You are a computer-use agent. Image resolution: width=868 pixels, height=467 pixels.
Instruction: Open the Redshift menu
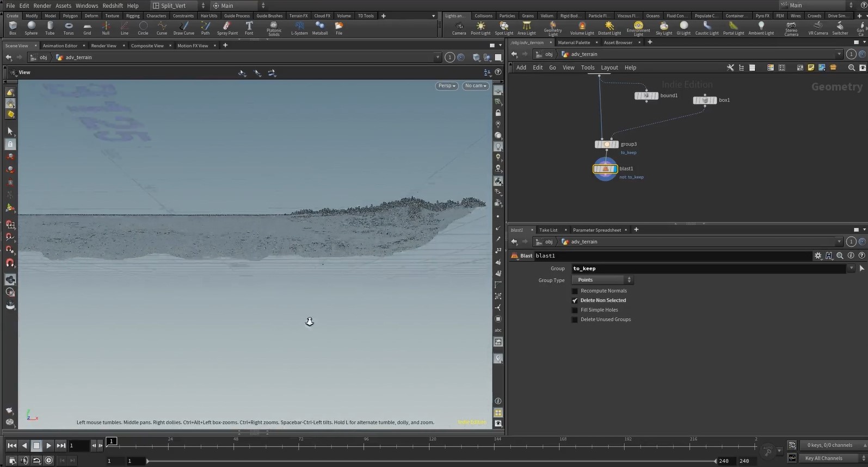113,5
